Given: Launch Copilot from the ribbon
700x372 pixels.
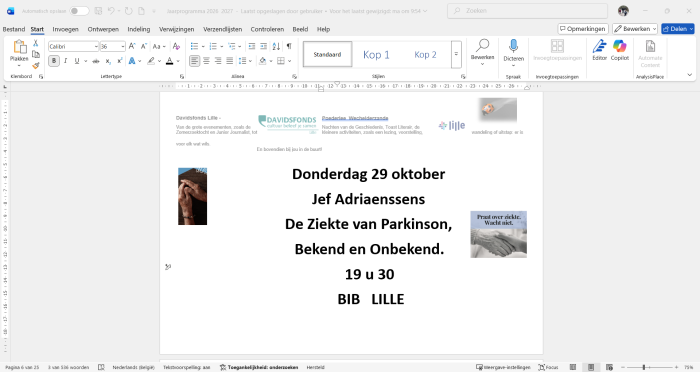Looking at the screenshot, I should [x=620, y=50].
